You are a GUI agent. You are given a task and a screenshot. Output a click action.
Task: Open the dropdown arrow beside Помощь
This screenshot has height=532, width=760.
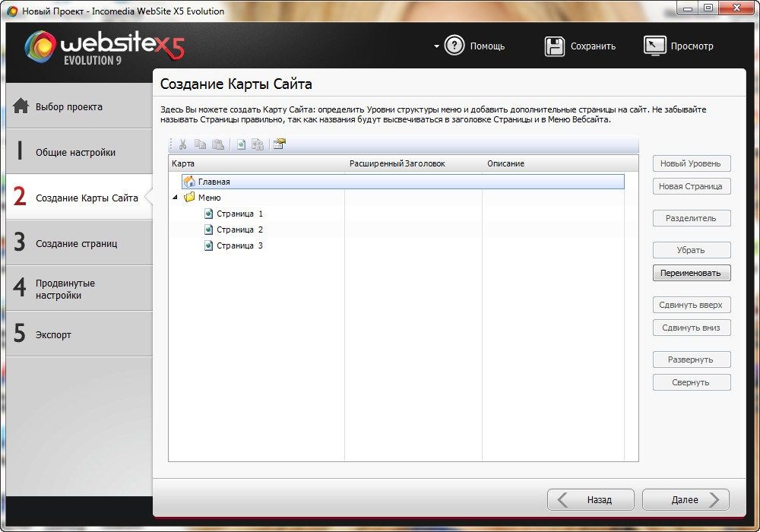tap(436, 46)
